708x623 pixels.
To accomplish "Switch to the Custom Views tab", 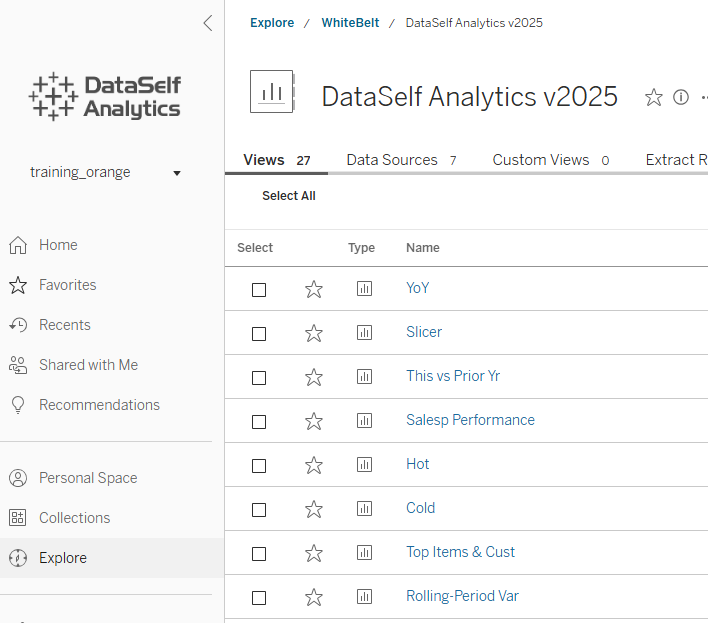I will pos(551,160).
